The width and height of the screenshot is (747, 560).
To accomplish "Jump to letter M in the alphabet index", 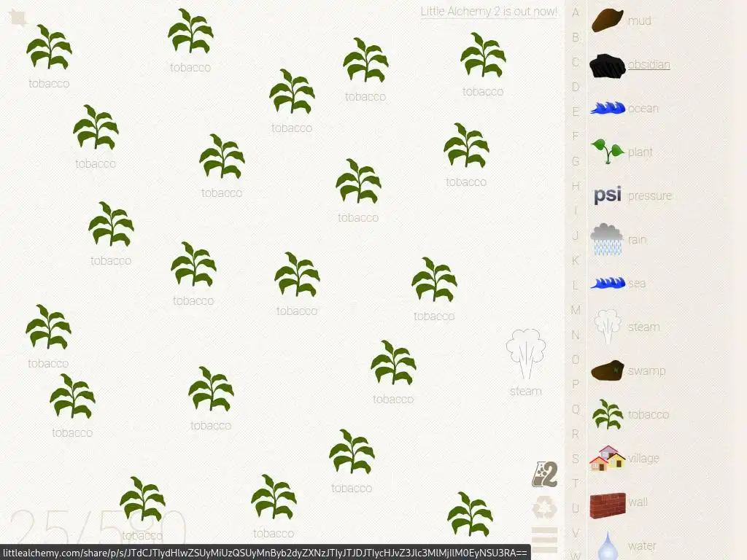I will tap(576, 310).
